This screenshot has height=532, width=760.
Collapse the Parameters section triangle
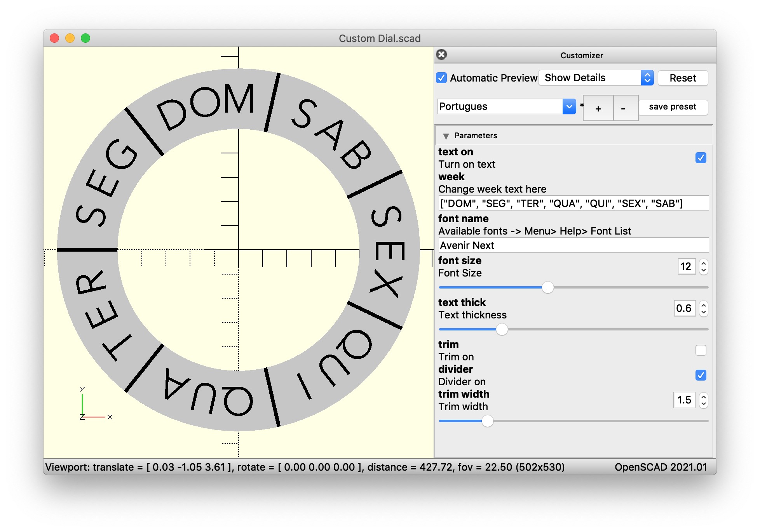(x=446, y=136)
